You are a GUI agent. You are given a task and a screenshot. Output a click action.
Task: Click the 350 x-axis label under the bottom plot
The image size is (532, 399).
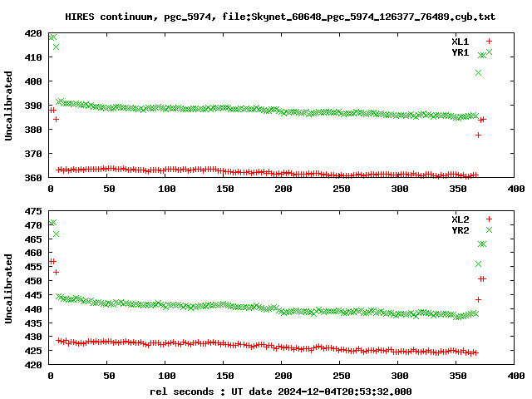[x=458, y=376]
